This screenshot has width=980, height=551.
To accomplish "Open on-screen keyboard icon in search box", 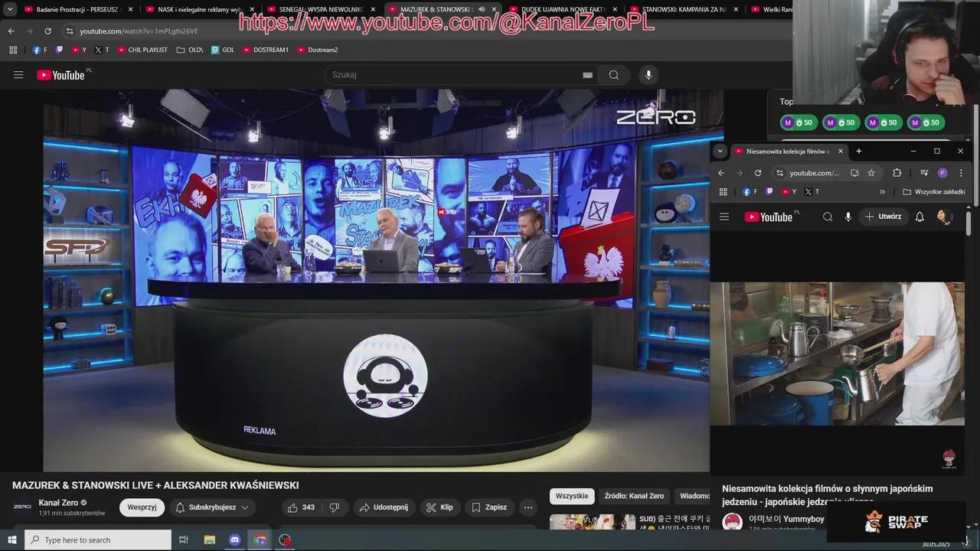I will (587, 75).
